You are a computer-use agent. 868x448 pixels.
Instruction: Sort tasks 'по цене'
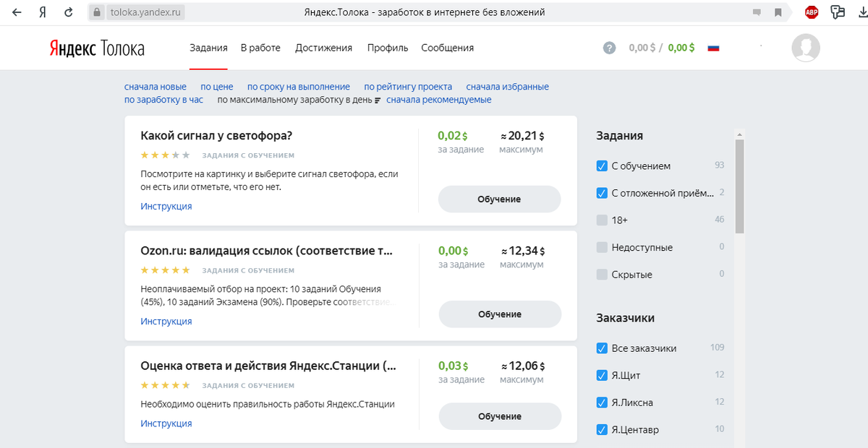click(x=217, y=87)
